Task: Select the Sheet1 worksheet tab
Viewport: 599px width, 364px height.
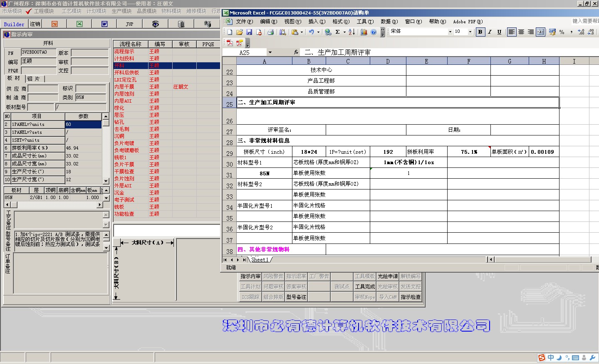Action: (260, 259)
